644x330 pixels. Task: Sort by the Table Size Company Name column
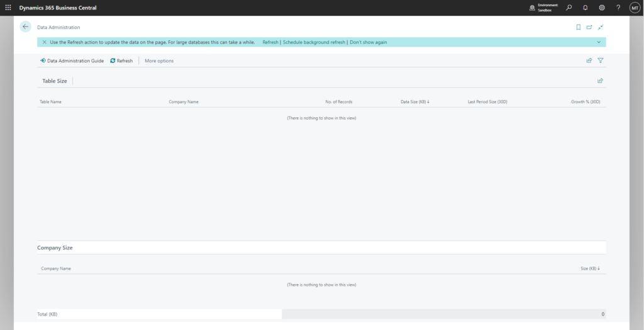184,101
